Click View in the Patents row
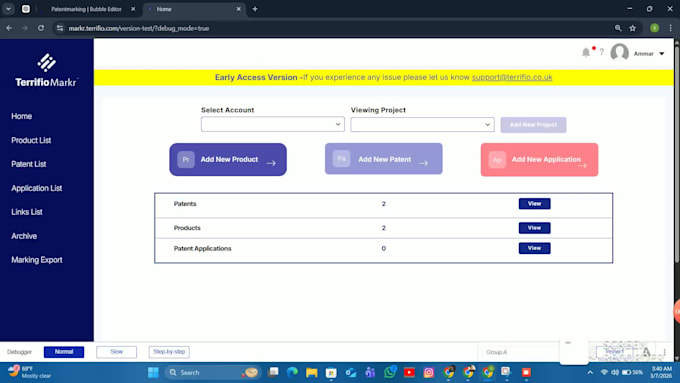 535,204
